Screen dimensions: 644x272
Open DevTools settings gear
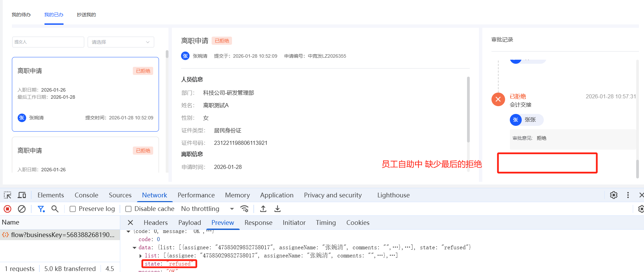click(614, 195)
